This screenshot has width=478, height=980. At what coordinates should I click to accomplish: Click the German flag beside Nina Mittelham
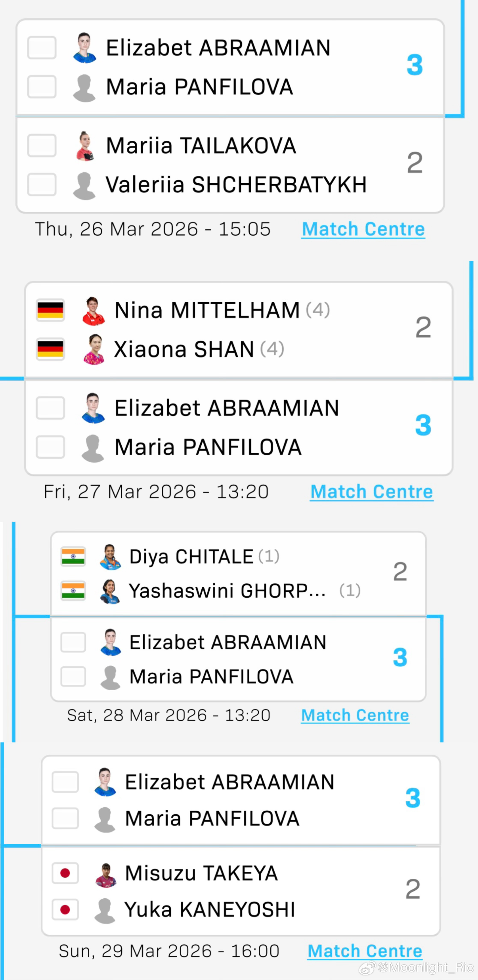pos(50,310)
